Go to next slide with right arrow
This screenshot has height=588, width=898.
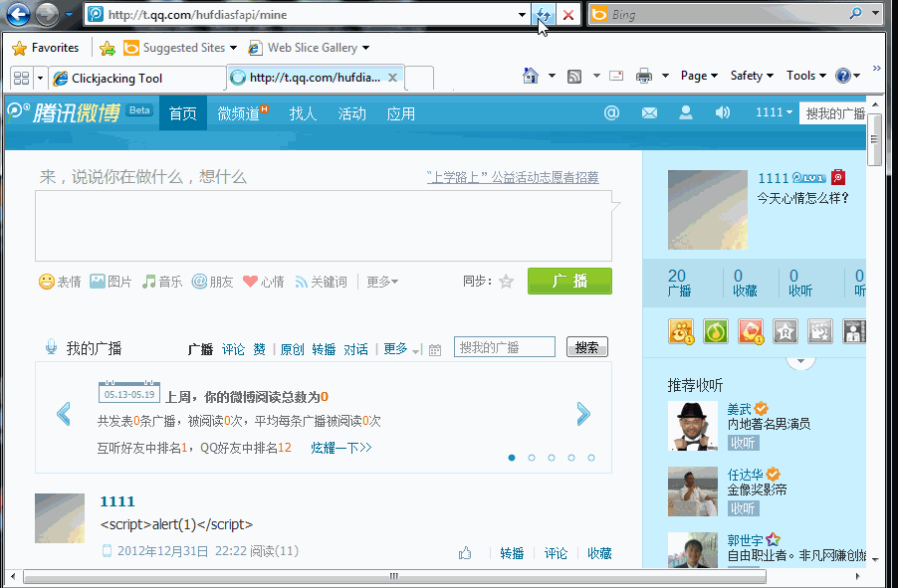pyautogui.click(x=583, y=414)
